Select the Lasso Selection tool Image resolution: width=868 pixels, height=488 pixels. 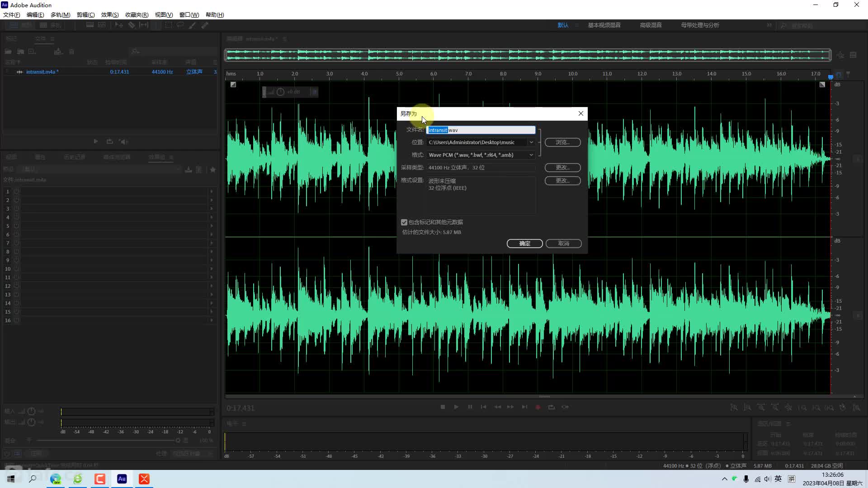180,25
